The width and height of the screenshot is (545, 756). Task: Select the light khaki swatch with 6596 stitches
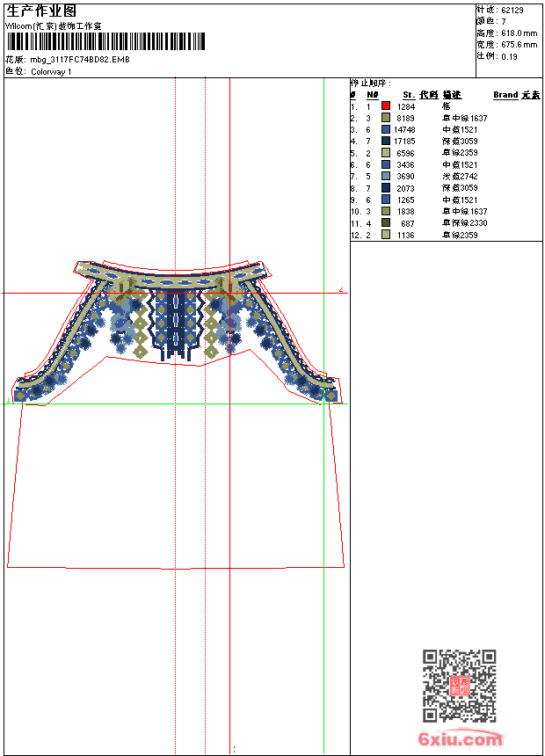385,152
